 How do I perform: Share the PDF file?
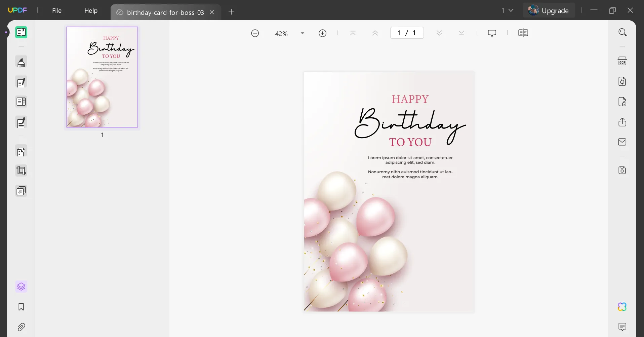click(622, 122)
